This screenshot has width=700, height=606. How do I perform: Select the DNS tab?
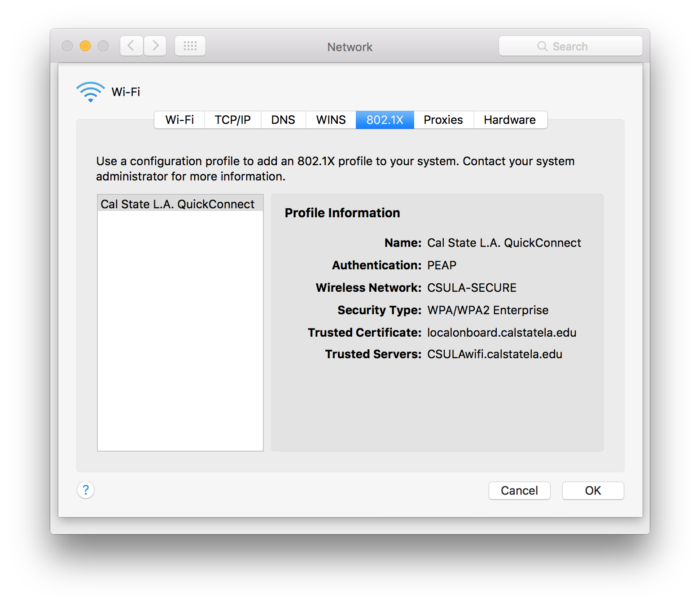click(283, 120)
